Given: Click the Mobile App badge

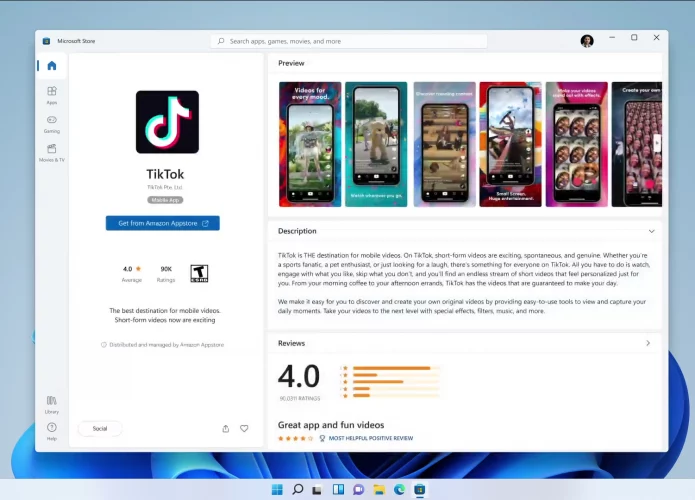Looking at the screenshot, I should click(x=165, y=200).
